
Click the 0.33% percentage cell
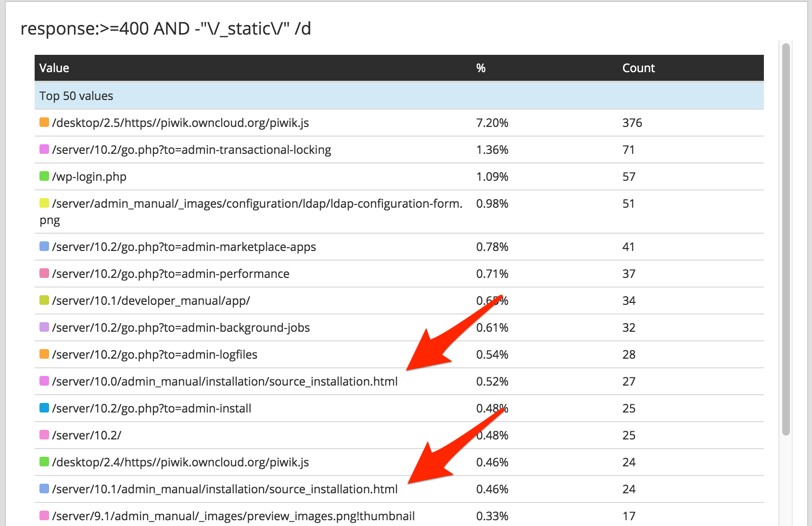(x=492, y=516)
